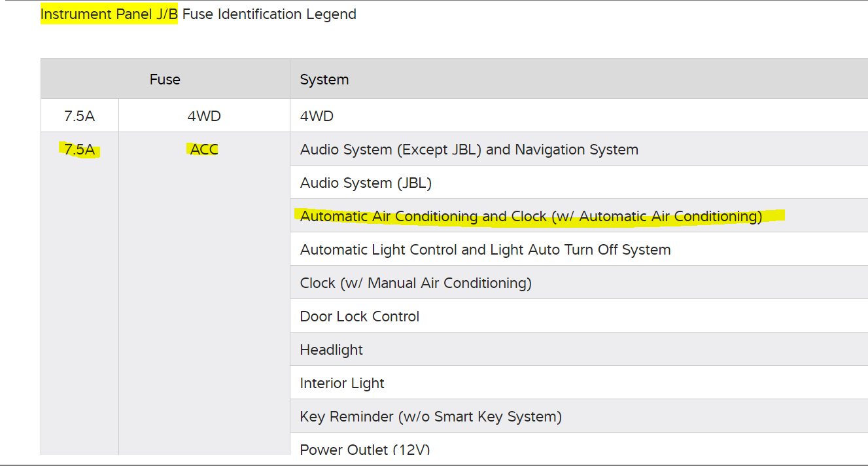Click the 'Clock (w/ Manual Air Conditioning)' row
The height and width of the screenshot is (466, 868).
[415, 283]
